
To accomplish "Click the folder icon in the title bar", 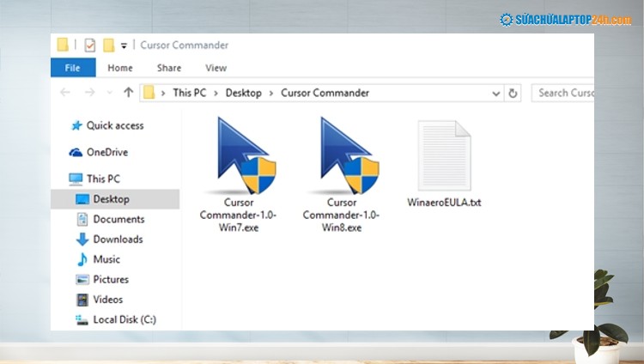I will pos(63,45).
